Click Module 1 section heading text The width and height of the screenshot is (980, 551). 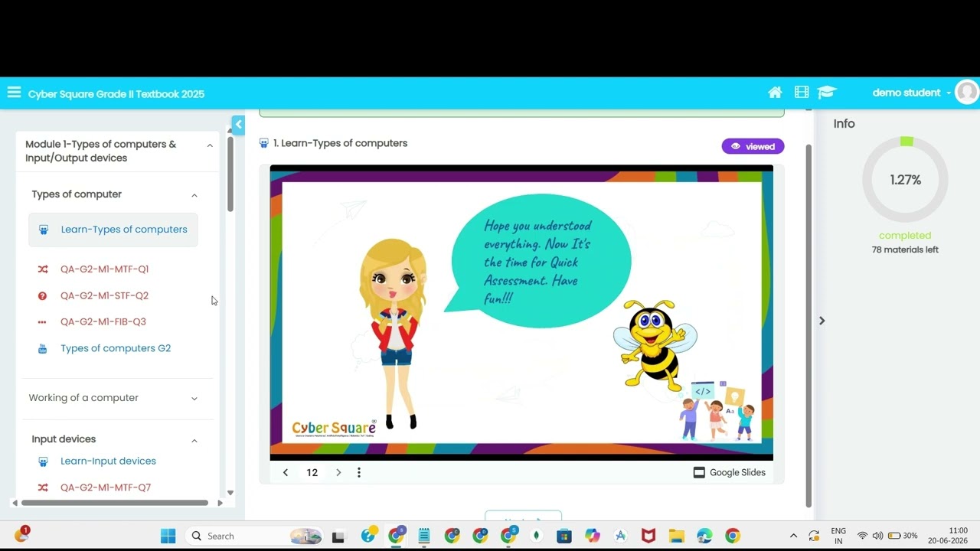tap(100, 152)
